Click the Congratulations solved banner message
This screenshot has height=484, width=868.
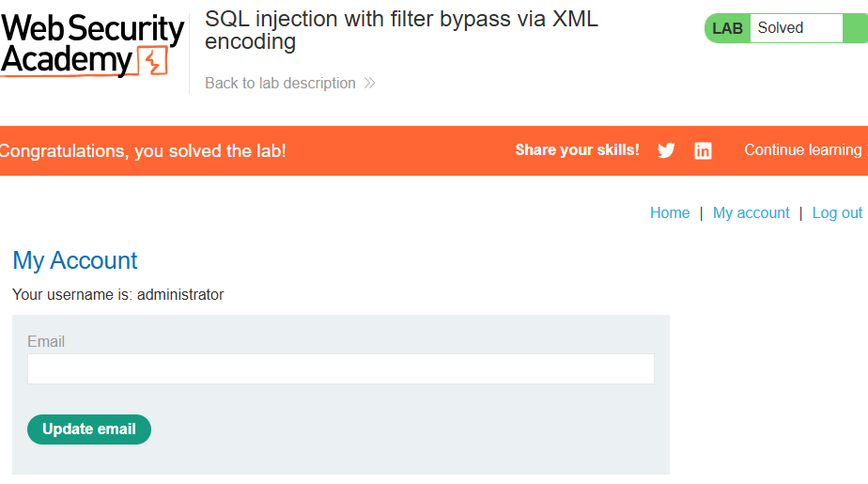pos(143,150)
